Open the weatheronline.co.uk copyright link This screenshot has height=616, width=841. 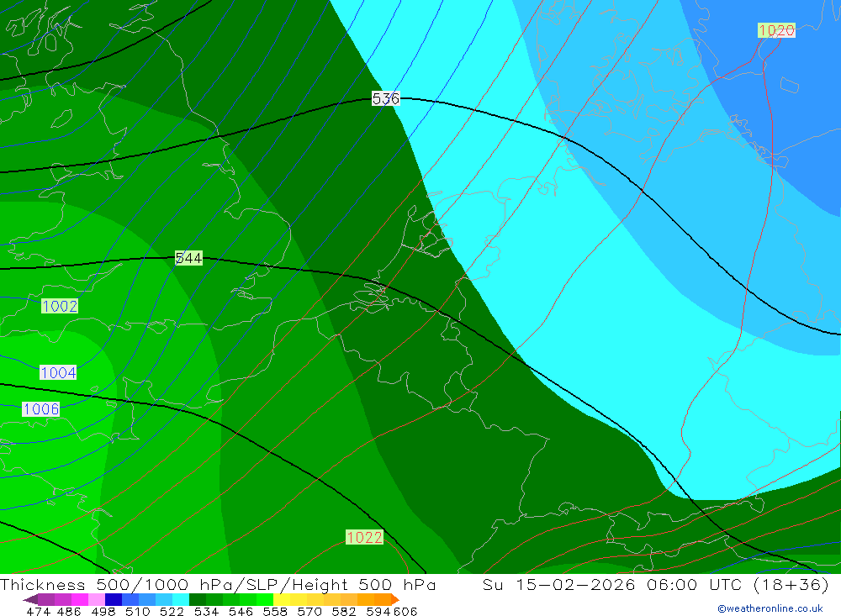tap(770, 608)
